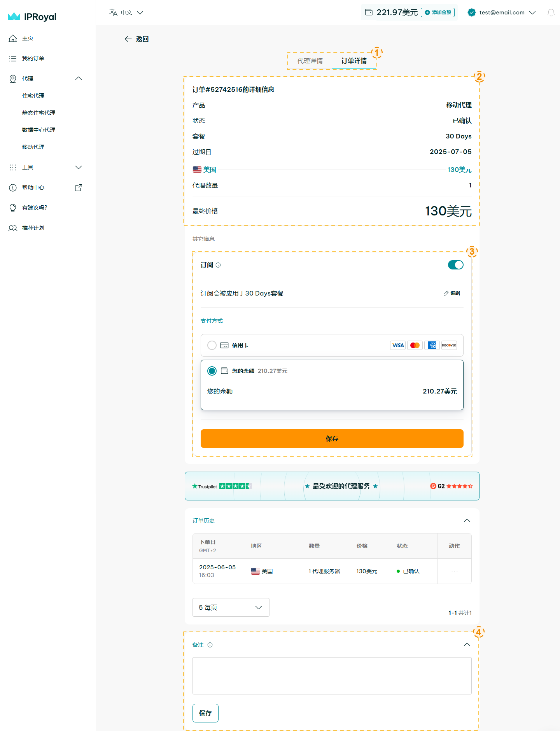Open 我的订单 in the sidebar
The width and height of the screenshot is (560, 731).
click(33, 58)
